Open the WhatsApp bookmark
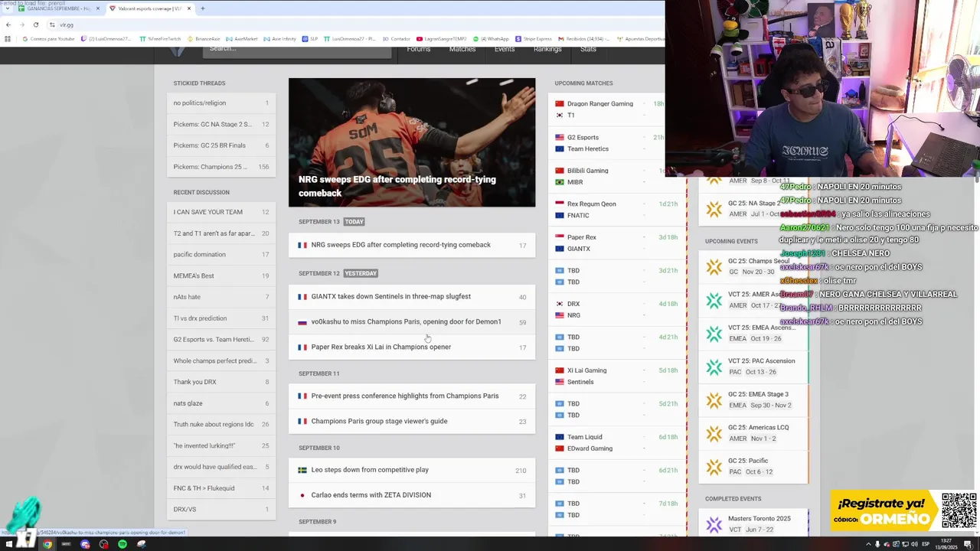Image resolution: width=980 pixels, height=551 pixels. click(x=491, y=38)
